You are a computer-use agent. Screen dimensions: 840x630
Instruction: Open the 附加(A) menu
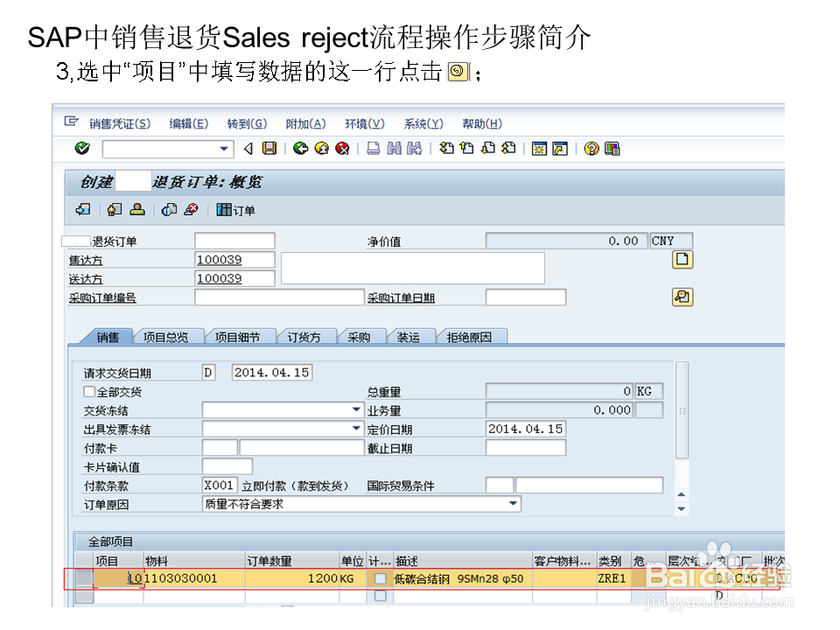click(306, 123)
